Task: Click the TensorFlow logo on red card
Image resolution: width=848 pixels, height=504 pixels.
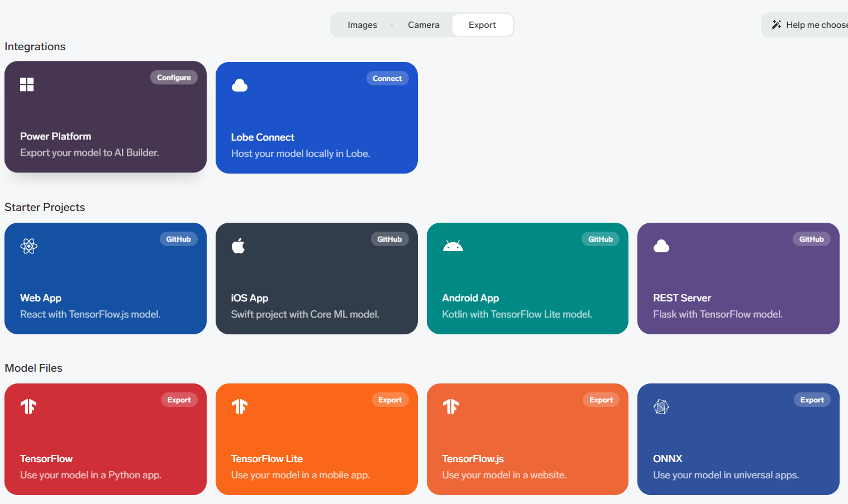Action: tap(28, 406)
